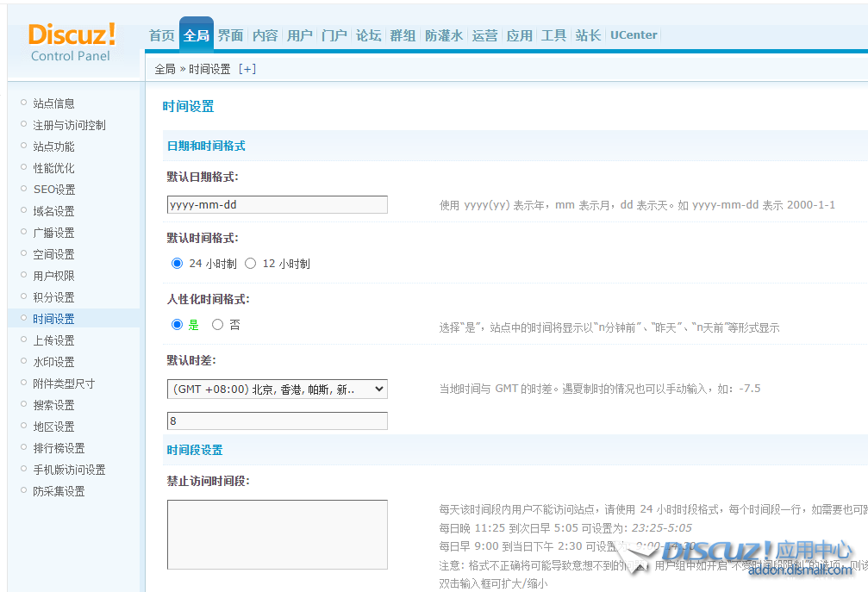Image resolution: width=868 pixels, height=592 pixels.
Task: Go to SEO设置 in sidebar
Action: point(53,190)
